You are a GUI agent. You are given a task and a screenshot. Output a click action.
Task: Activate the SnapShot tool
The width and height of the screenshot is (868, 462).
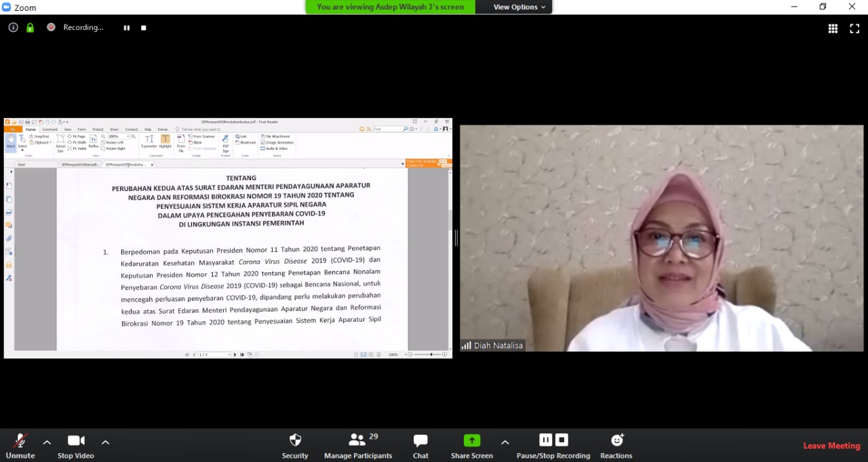40,137
